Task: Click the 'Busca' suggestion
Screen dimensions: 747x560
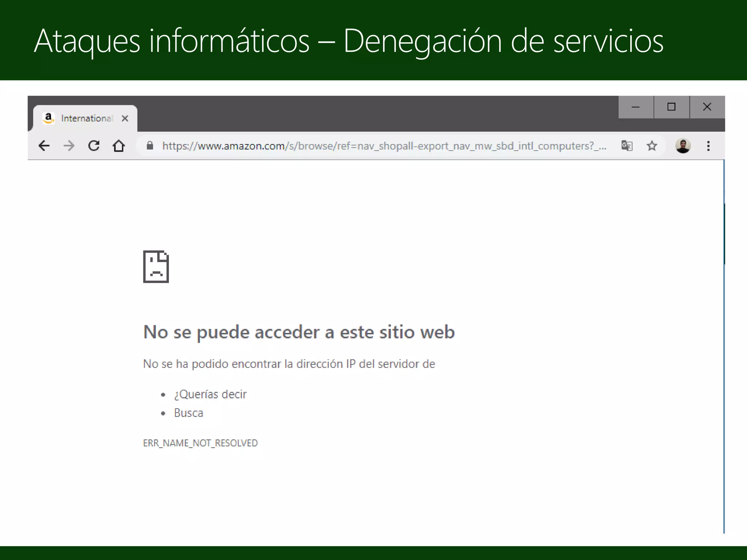Action: click(x=189, y=413)
